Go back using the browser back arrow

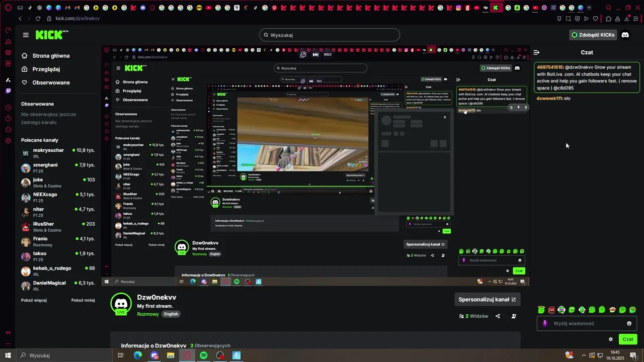(20, 18)
